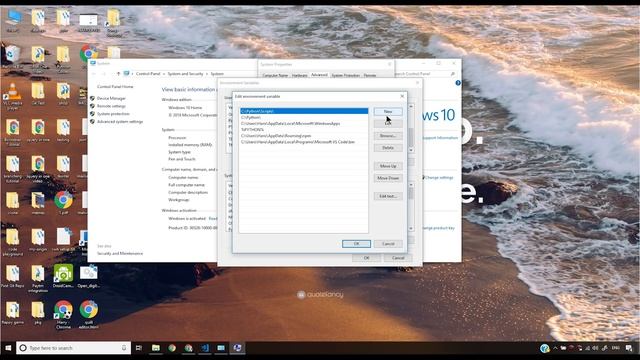
Task: Close the Edit environment variable dialog
Action: (402, 96)
